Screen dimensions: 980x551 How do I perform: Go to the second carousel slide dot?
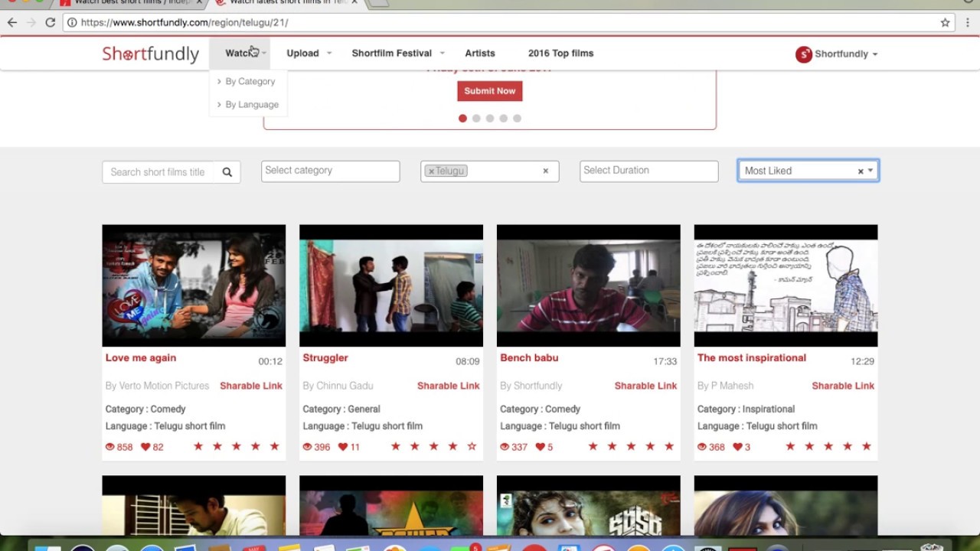click(x=476, y=119)
